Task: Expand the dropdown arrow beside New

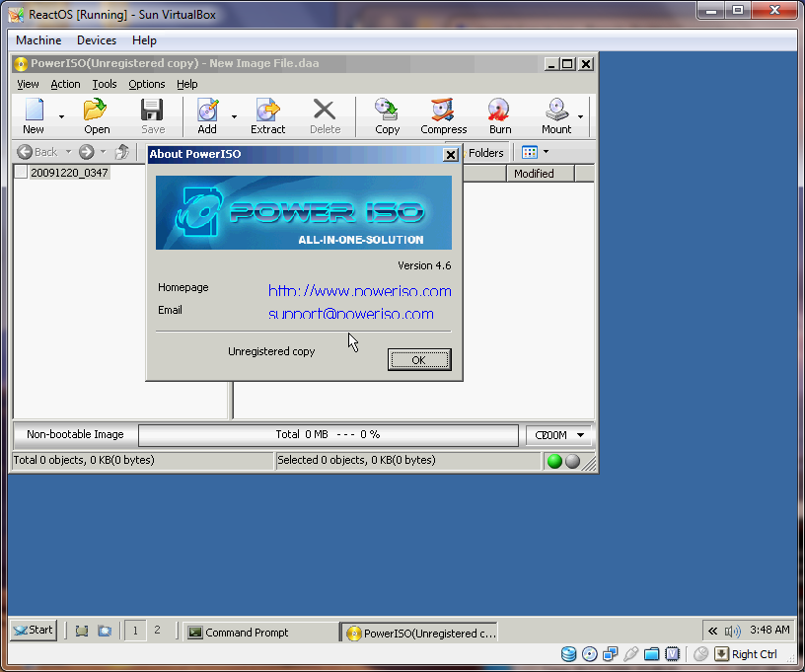Action: click(x=61, y=117)
